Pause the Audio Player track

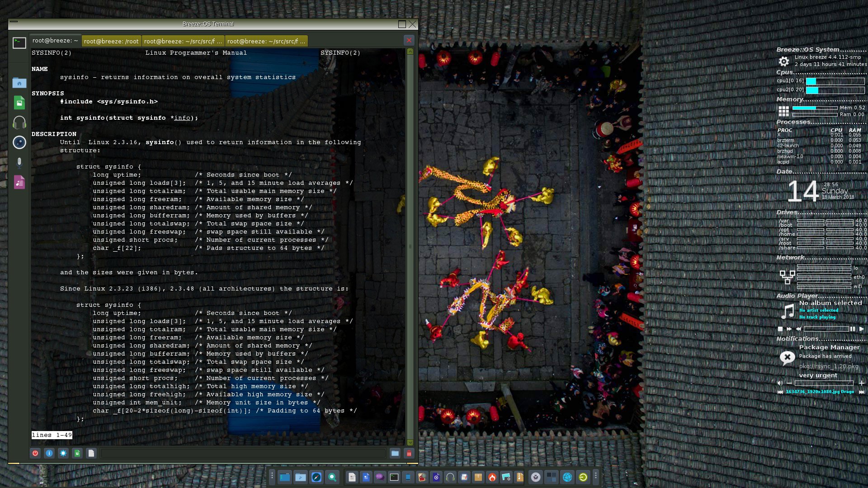(x=853, y=329)
